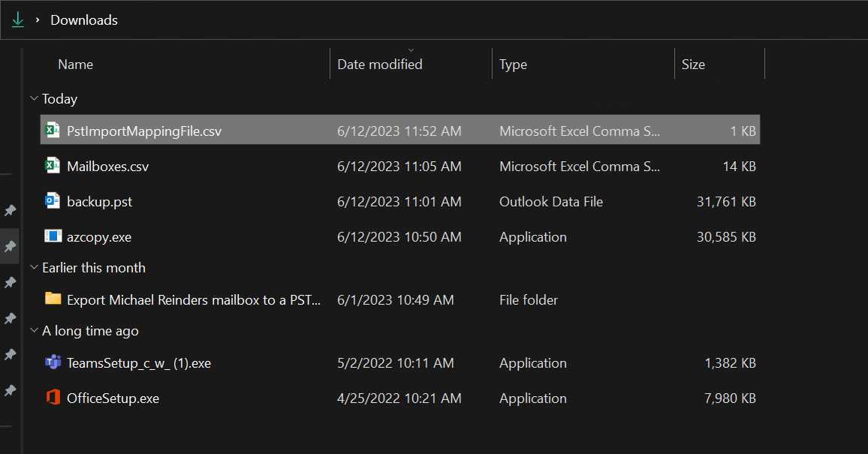Toggle the topmost pin in the left sidebar
868x454 pixels.
[11, 211]
